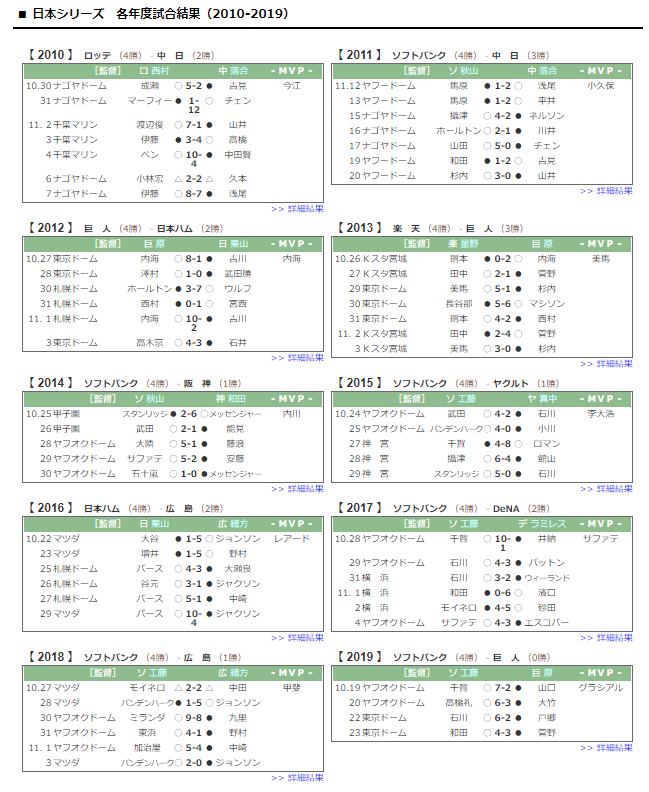
Task: Select the 【2015】 year heading
Action: pos(360,383)
